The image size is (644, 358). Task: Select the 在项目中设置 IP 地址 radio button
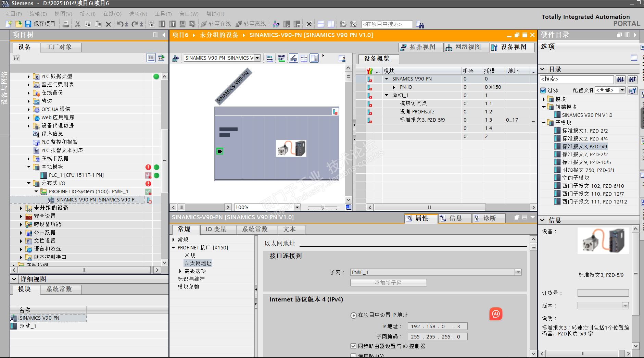[354, 315]
